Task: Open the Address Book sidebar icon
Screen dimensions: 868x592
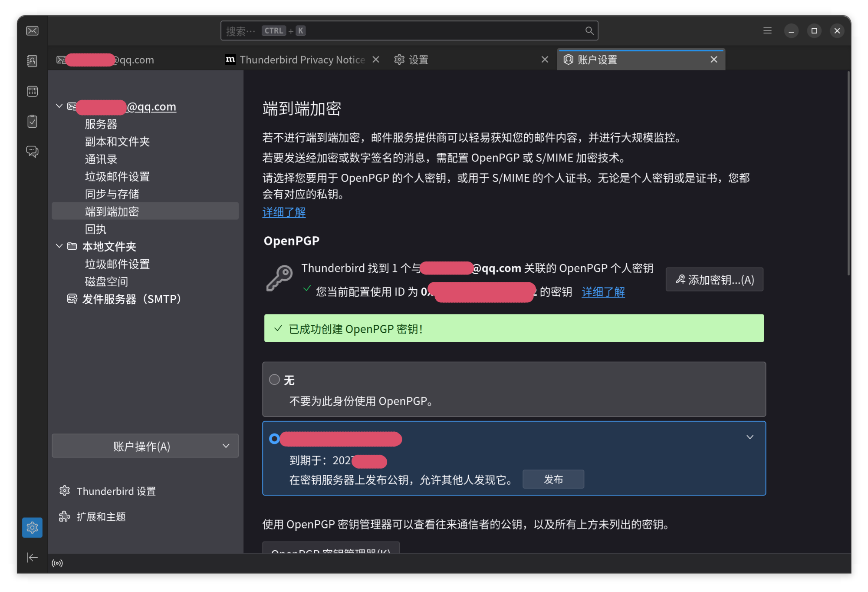Action: (x=32, y=61)
